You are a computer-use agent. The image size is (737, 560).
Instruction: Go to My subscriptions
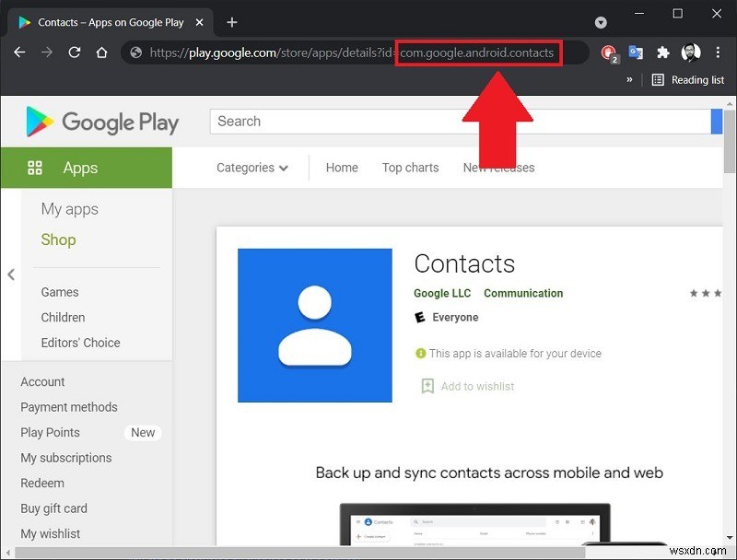coord(66,458)
